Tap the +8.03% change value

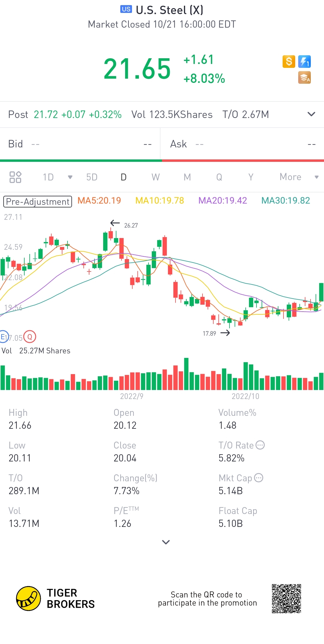point(204,79)
